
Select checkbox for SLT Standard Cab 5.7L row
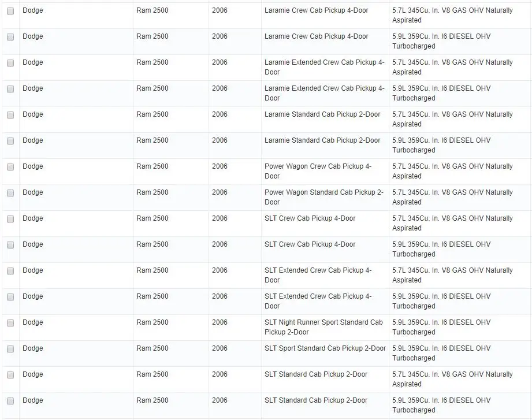click(10, 375)
